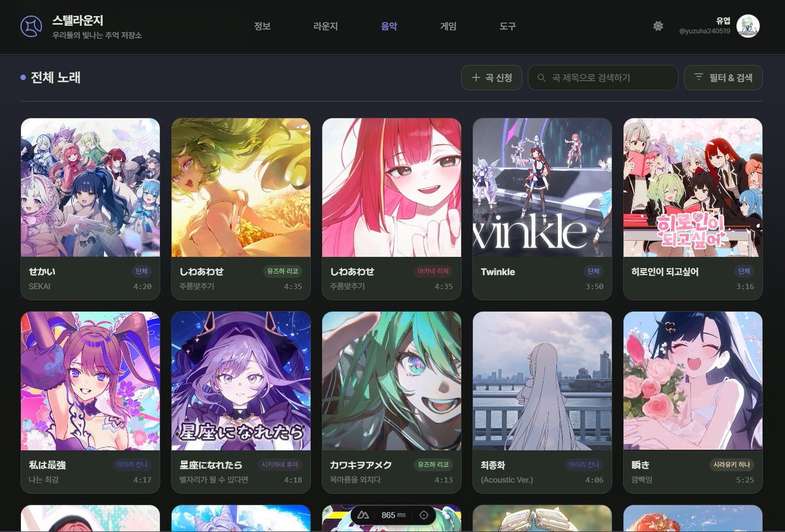Open the Twinkle cover image
The width and height of the screenshot is (785, 532).
coord(542,188)
